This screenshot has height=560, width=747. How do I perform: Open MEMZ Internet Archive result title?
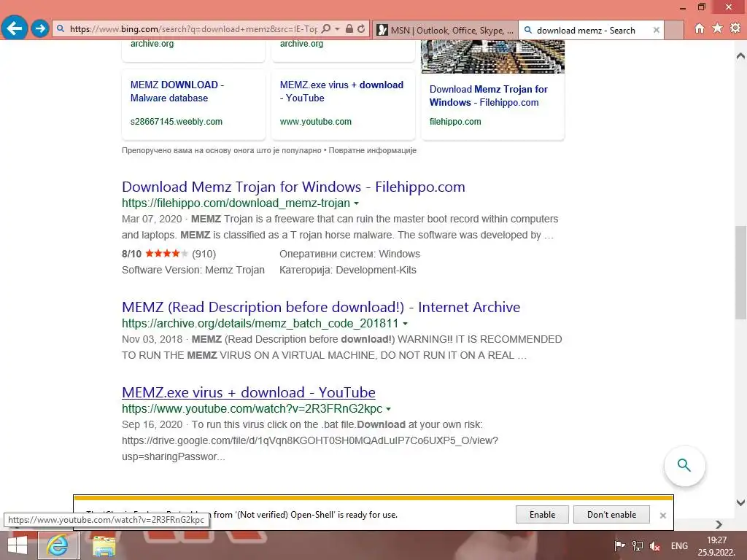tap(321, 307)
